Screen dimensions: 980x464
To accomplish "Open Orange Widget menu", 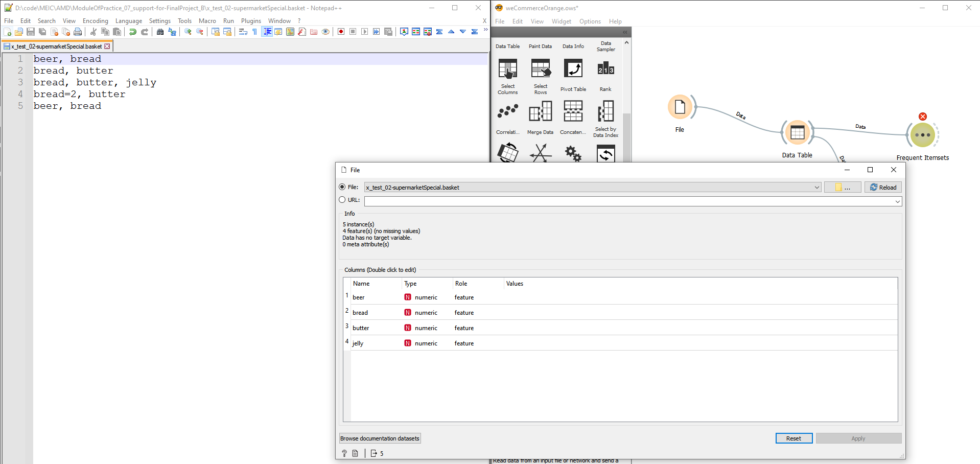I will coord(562,21).
